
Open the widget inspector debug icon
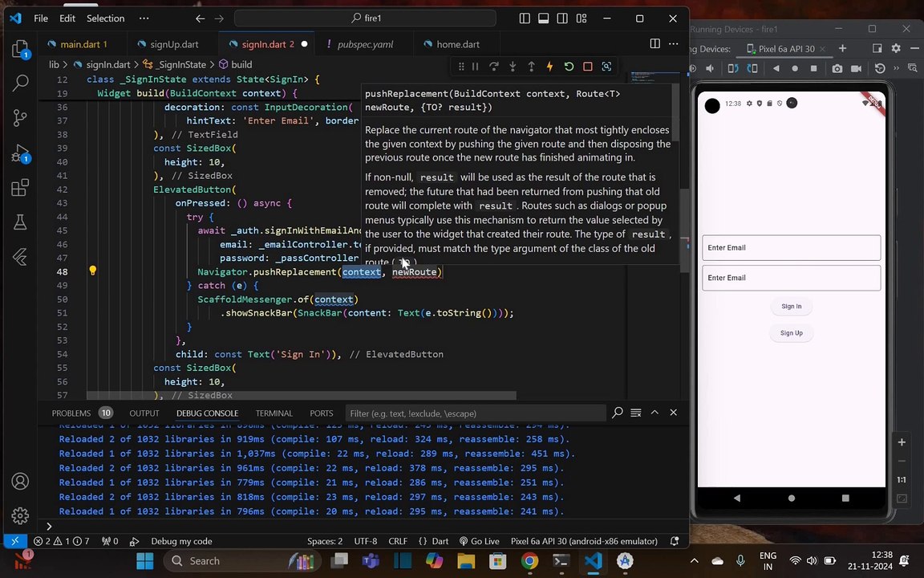tap(606, 67)
